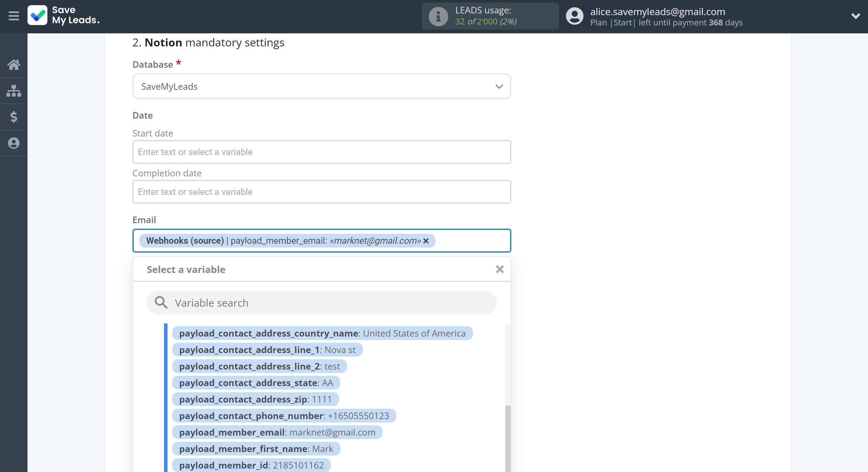Select payload_contact_phone_number variable

click(284, 416)
